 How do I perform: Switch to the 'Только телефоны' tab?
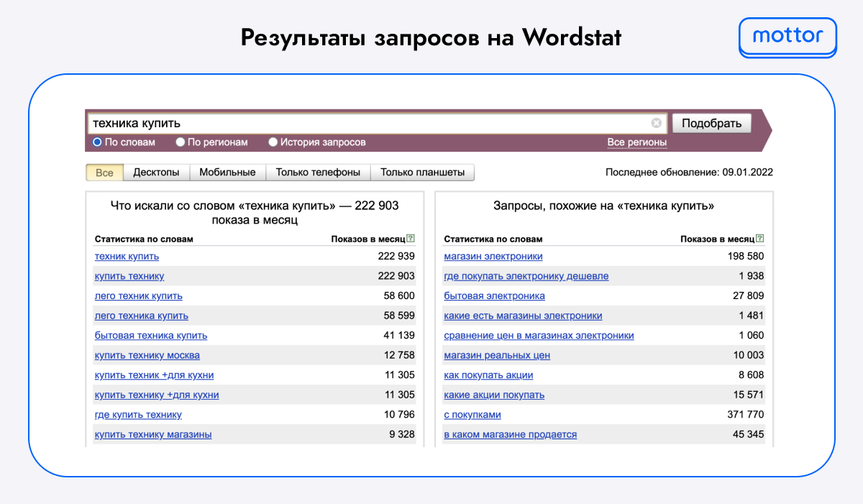click(318, 173)
